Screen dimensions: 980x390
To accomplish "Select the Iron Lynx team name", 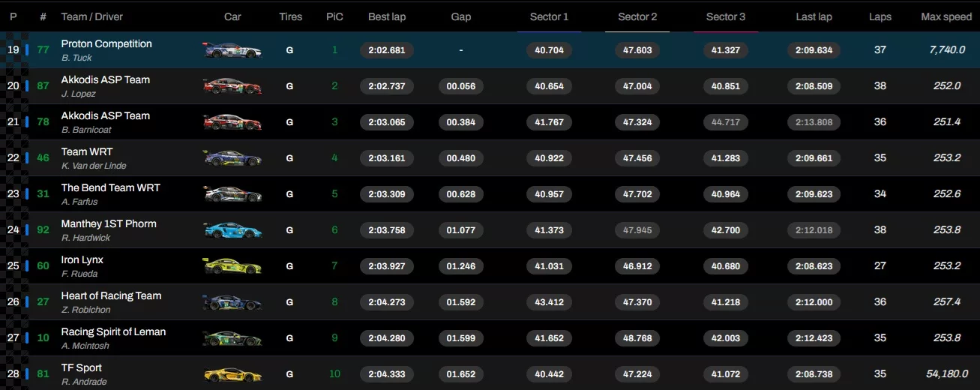I will click(x=82, y=259).
